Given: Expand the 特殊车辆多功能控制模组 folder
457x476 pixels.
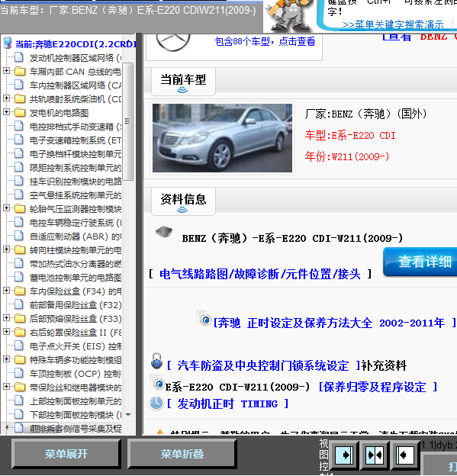Looking at the screenshot, I should pos(6,359).
